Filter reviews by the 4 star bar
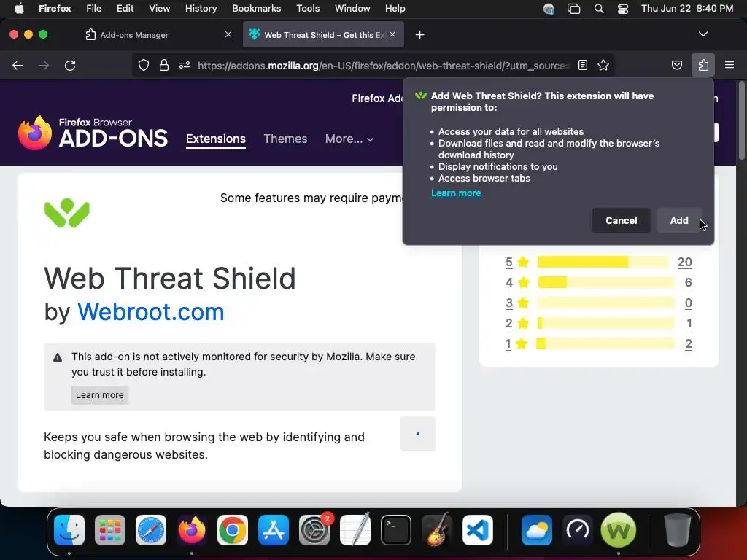 tap(606, 282)
